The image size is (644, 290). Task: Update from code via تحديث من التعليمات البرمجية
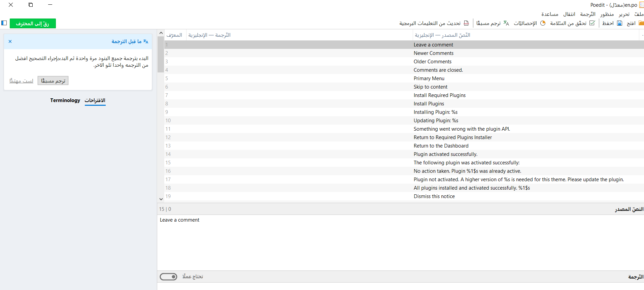tap(434, 23)
